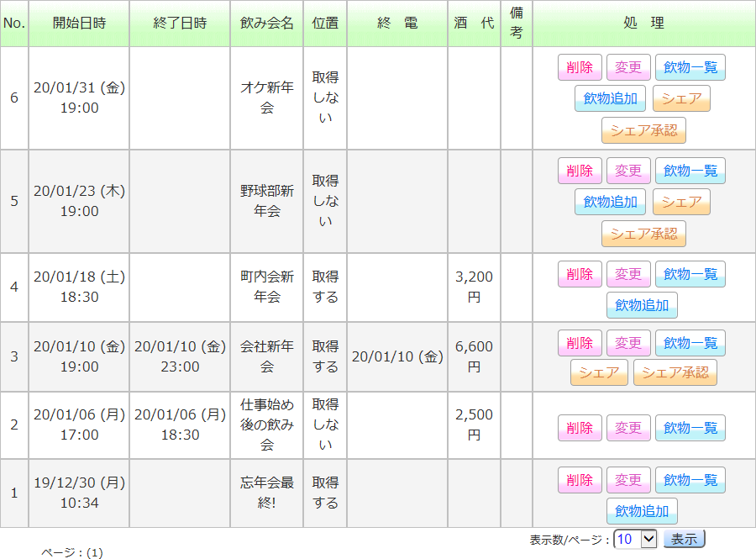Delete 仕事始め後の飲み会 entry

coord(580,428)
